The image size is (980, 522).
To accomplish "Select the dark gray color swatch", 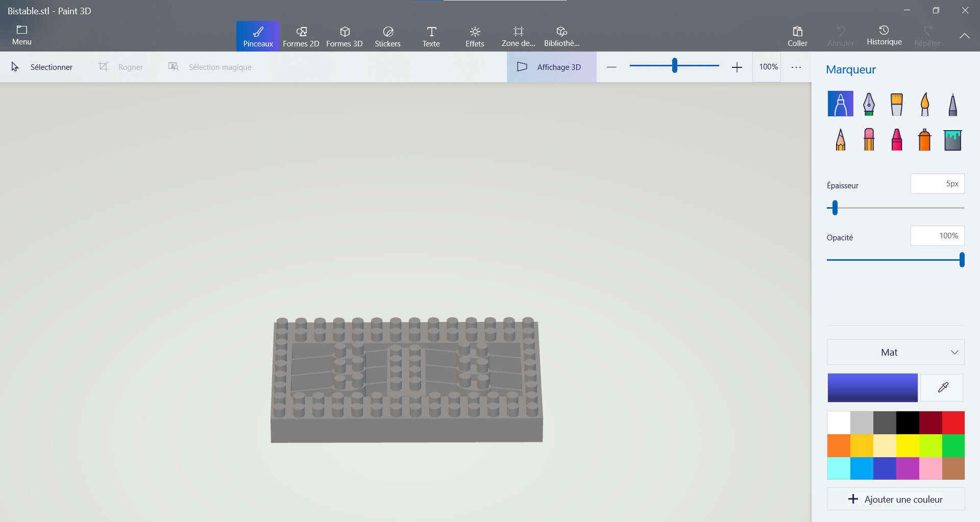I will pyautogui.click(x=885, y=422).
